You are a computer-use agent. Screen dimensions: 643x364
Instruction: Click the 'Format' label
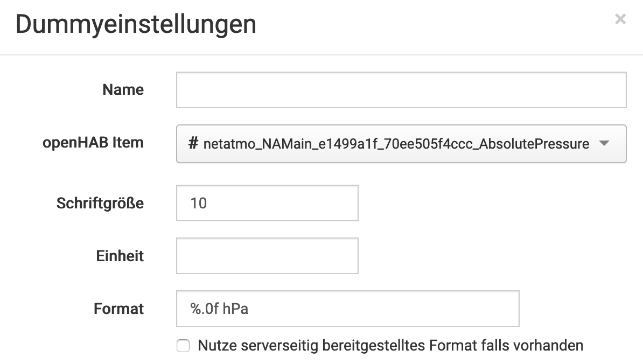(x=118, y=309)
